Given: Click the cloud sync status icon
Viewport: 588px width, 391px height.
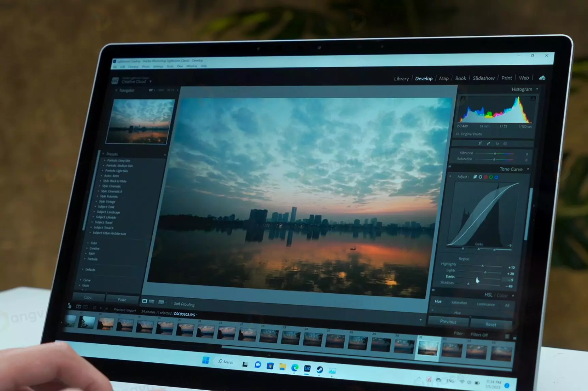Looking at the screenshot, I should 542,78.
